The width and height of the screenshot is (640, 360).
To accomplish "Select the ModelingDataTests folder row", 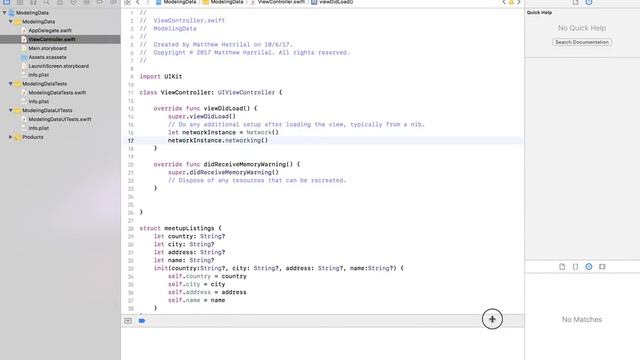I will click(44, 84).
